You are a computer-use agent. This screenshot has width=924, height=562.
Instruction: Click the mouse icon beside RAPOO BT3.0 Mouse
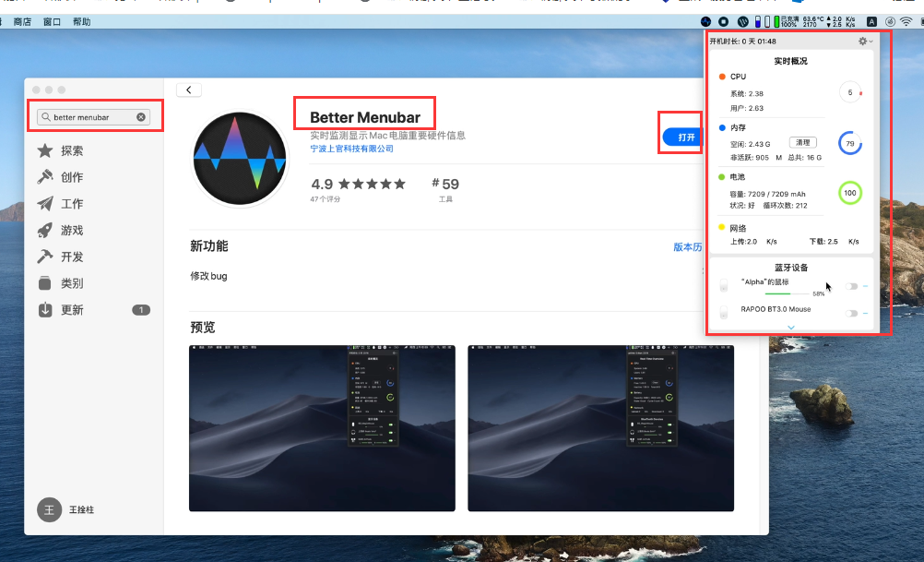[724, 312]
